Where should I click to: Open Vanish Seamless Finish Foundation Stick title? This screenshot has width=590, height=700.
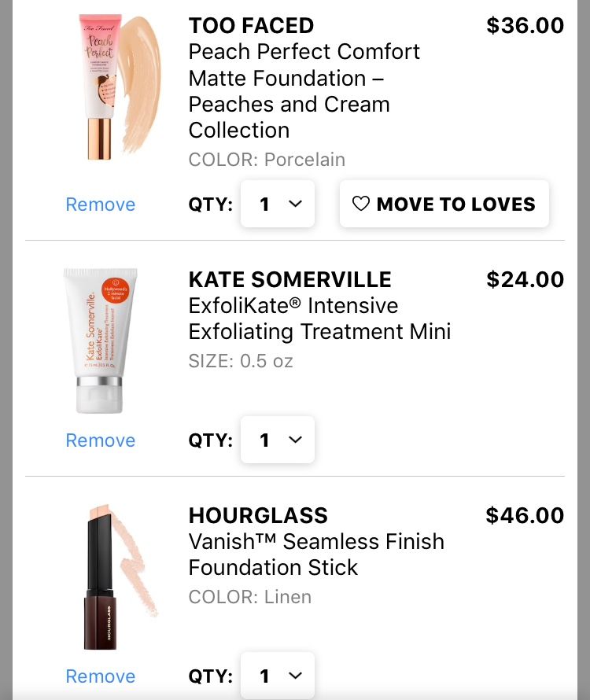pos(316,554)
